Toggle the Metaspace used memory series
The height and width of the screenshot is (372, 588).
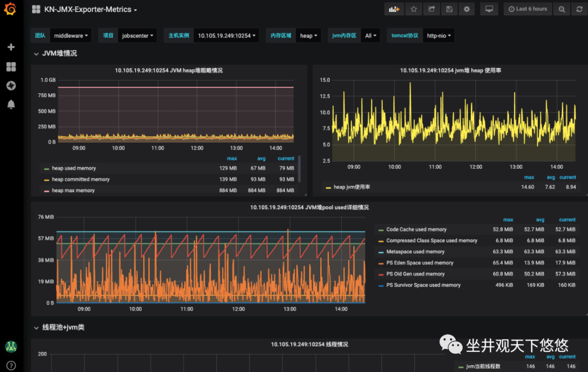tap(415, 252)
